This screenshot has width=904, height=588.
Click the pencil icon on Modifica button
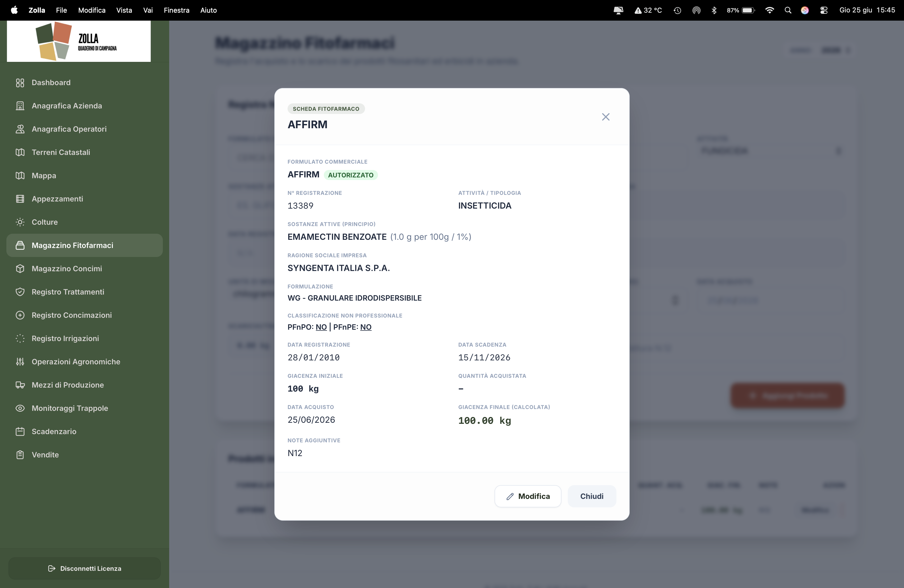point(510,497)
